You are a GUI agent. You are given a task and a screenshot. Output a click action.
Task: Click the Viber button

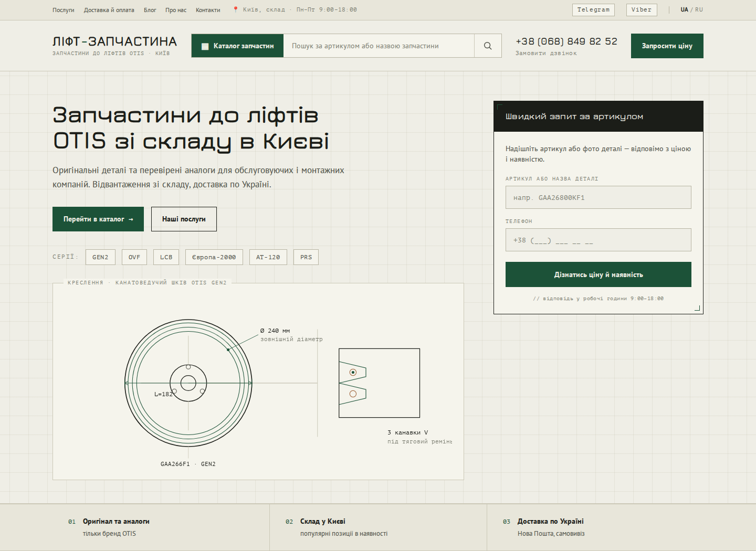(x=642, y=9)
